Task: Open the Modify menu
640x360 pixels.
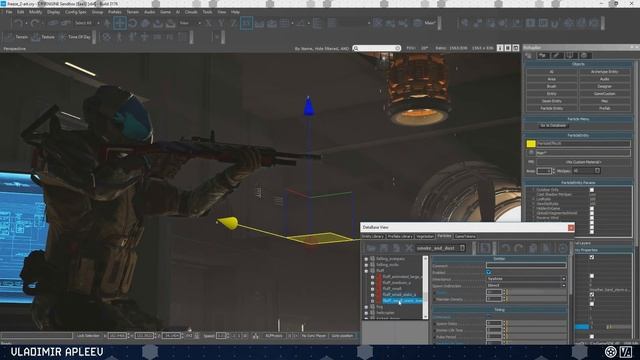Action: (35, 12)
